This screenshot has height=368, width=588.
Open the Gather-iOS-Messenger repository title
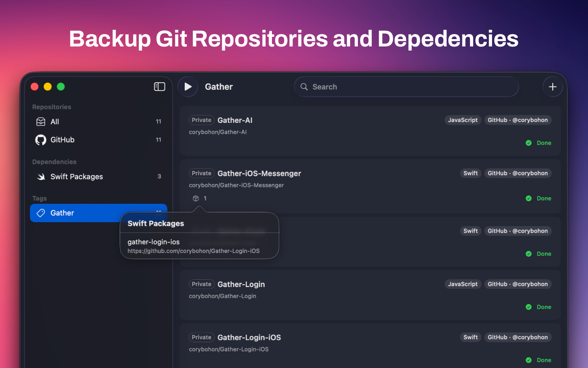coord(260,173)
